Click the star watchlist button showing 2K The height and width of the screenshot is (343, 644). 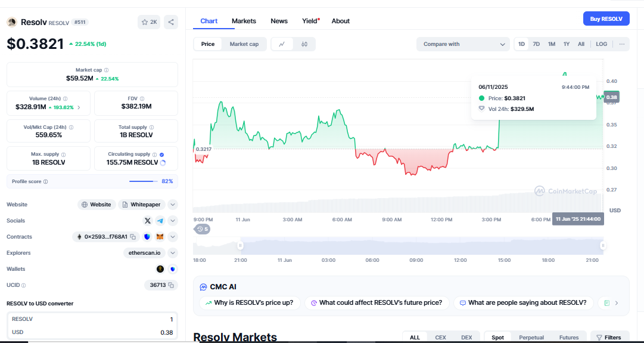coord(149,22)
